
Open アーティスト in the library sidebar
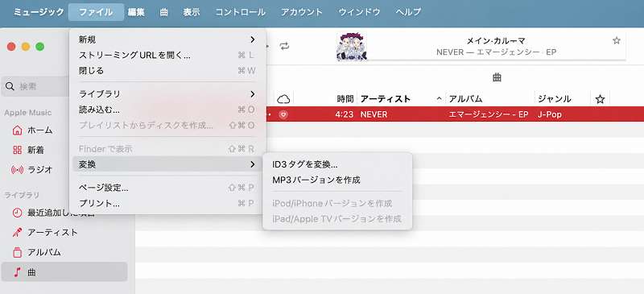tap(52, 232)
